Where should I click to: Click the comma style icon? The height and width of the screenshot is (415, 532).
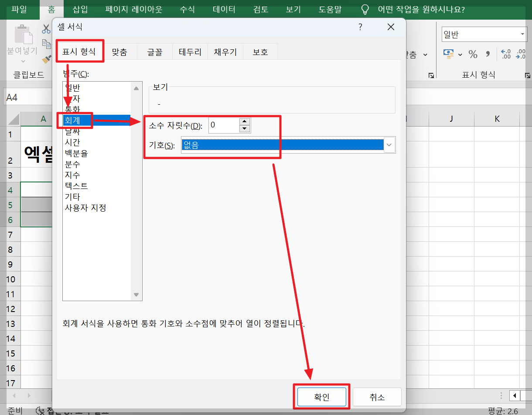[x=487, y=54]
